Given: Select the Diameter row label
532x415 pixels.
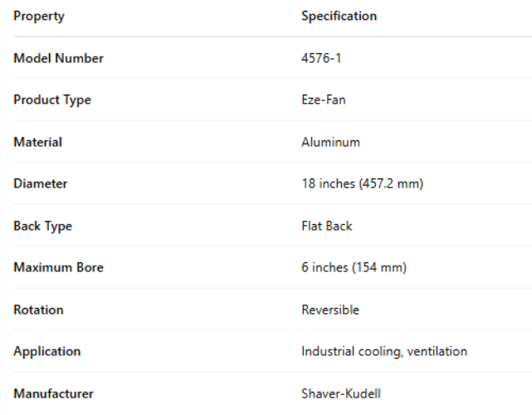Looking at the screenshot, I should [x=40, y=183].
